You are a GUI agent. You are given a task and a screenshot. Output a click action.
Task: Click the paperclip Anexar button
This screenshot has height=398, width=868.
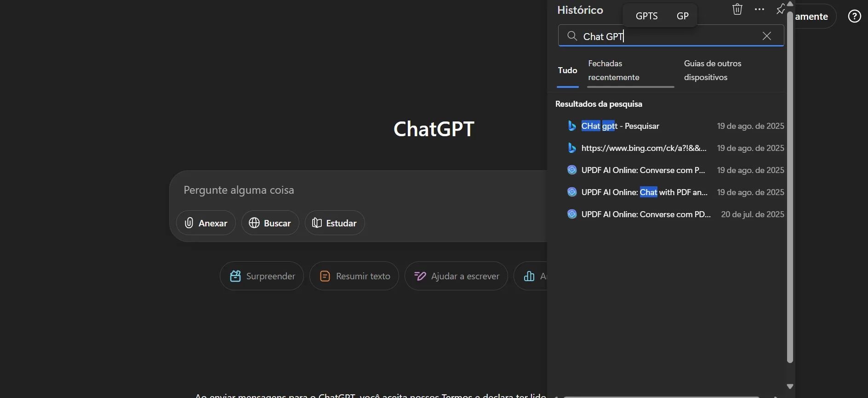pos(206,223)
